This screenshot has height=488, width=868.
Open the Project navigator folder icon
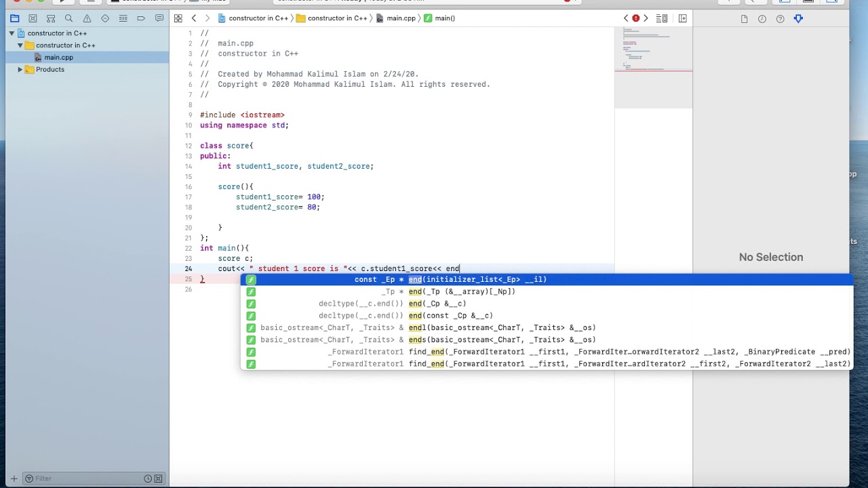14,18
